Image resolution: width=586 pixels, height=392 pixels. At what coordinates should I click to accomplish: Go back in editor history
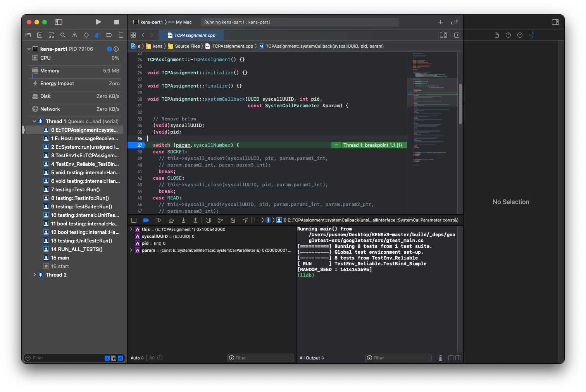click(x=143, y=35)
